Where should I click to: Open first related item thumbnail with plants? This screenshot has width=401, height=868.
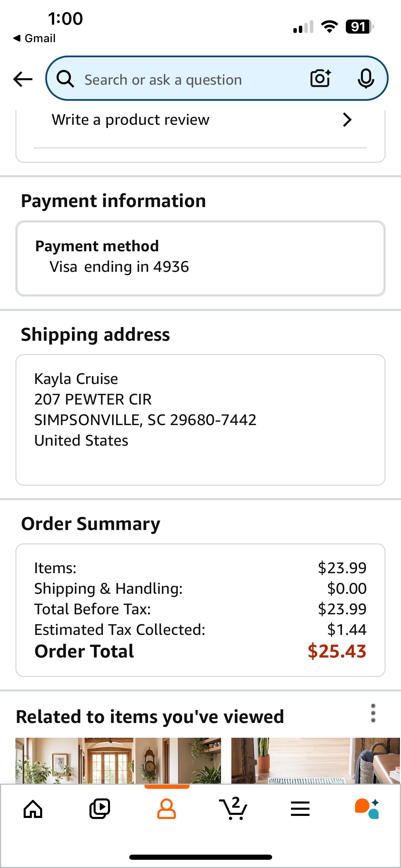[118, 760]
